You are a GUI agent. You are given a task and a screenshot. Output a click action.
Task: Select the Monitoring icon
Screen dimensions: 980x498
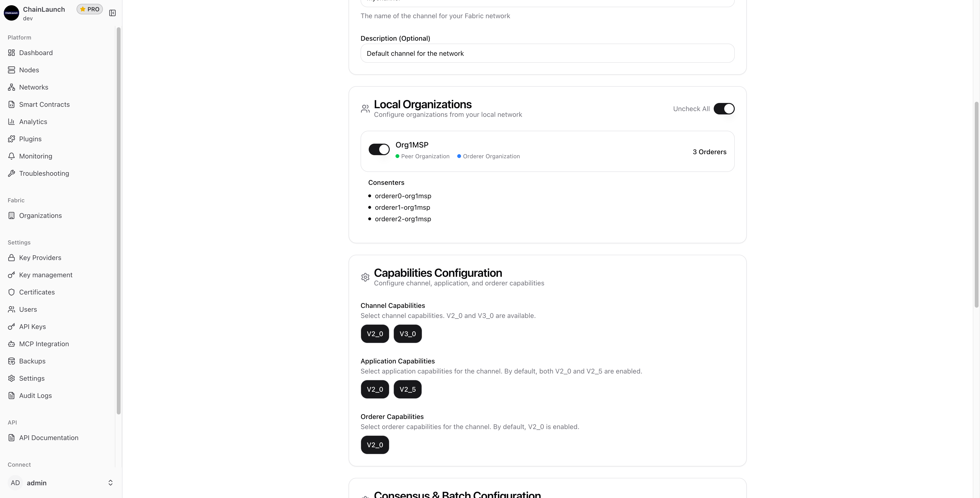click(11, 156)
